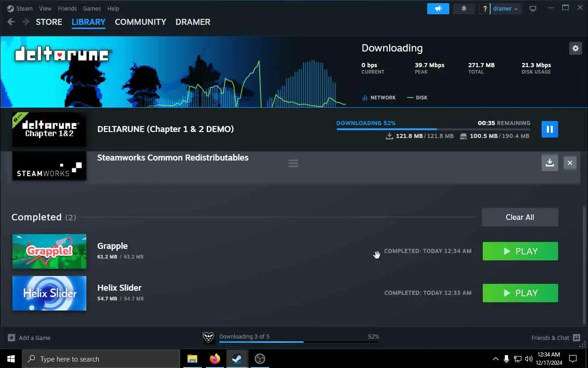
Task: Click the Grapple game thumbnail
Action: point(49,251)
